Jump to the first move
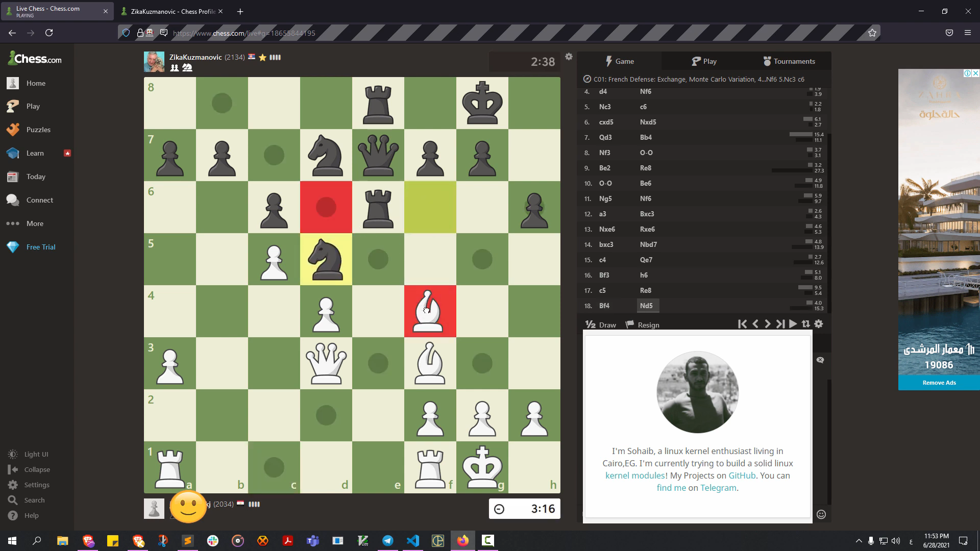 pyautogui.click(x=742, y=324)
